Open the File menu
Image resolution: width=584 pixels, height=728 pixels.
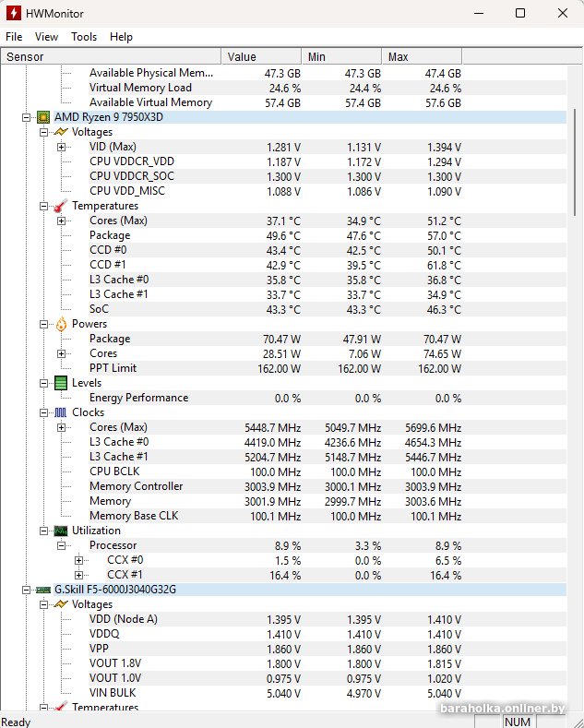(14, 37)
